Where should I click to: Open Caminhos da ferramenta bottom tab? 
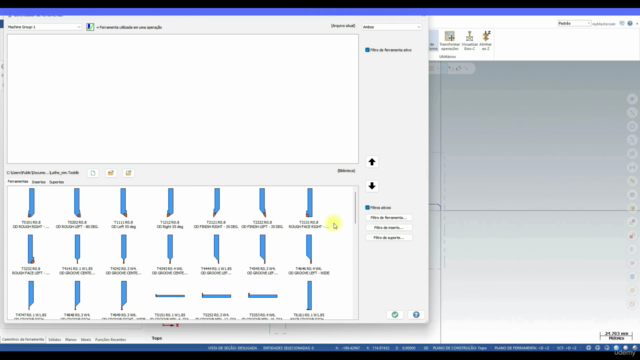click(x=23, y=340)
